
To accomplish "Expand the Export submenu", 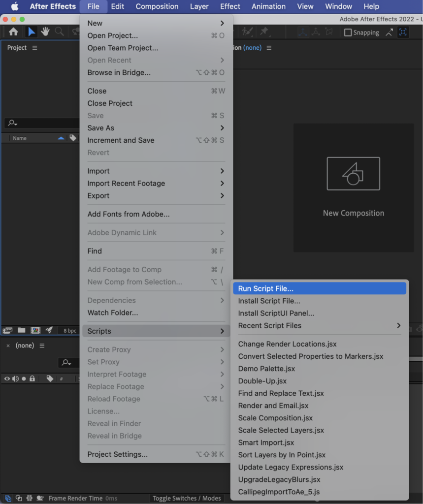I will point(156,195).
